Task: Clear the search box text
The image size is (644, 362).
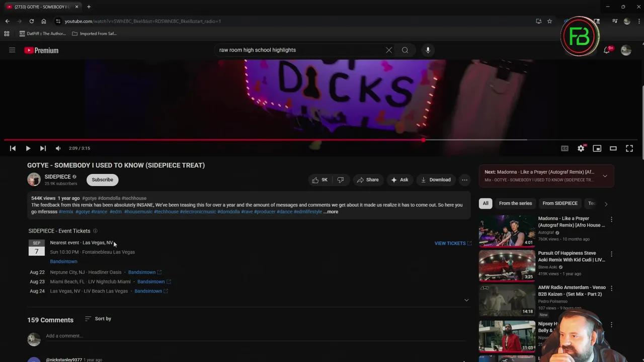Action: (x=389, y=50)
